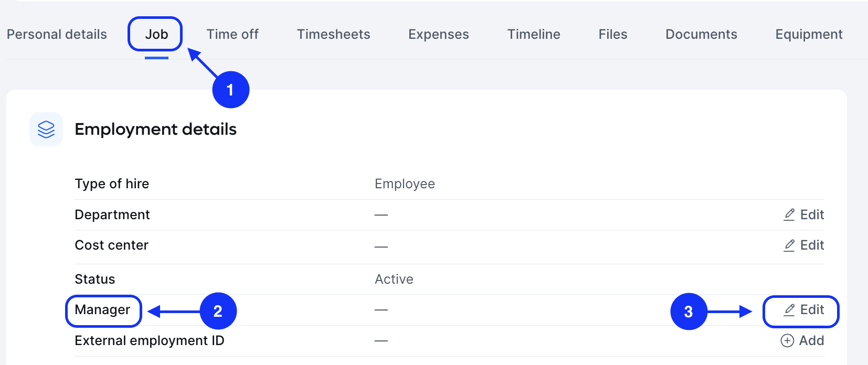Go to the Expenses tab
The width and height of the screenshot is (868, 365).
439,34
